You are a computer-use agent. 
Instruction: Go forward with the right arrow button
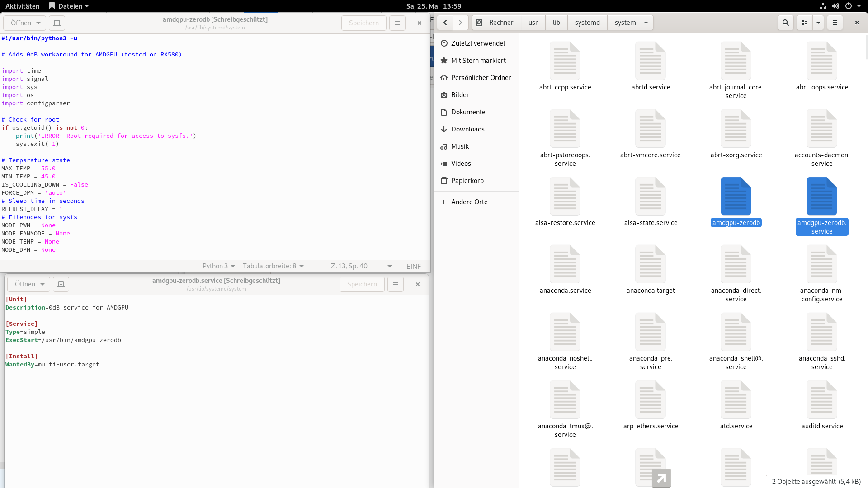point(460,23)
